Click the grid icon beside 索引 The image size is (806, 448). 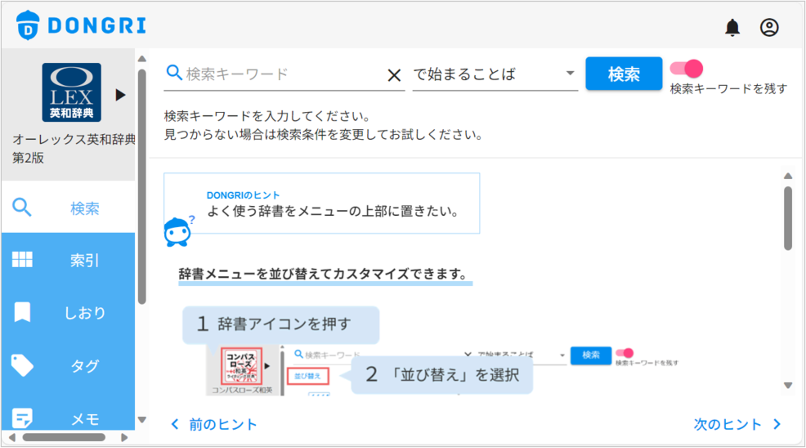(22, 259)
